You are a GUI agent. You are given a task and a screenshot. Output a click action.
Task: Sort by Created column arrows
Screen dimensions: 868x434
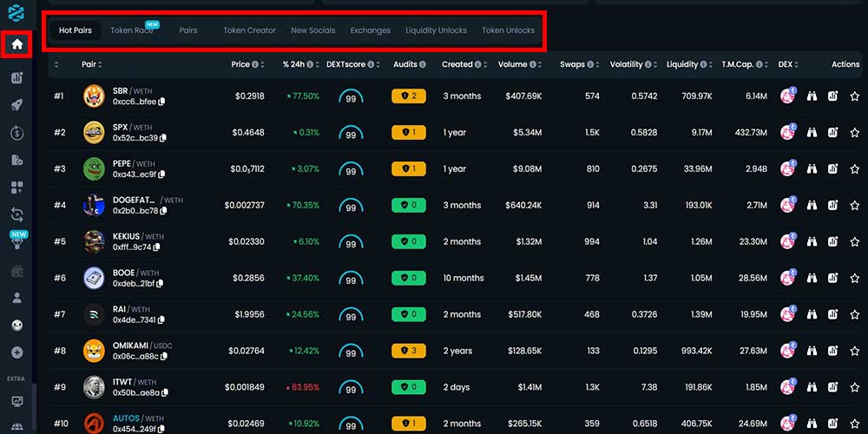tap(485, 65)
